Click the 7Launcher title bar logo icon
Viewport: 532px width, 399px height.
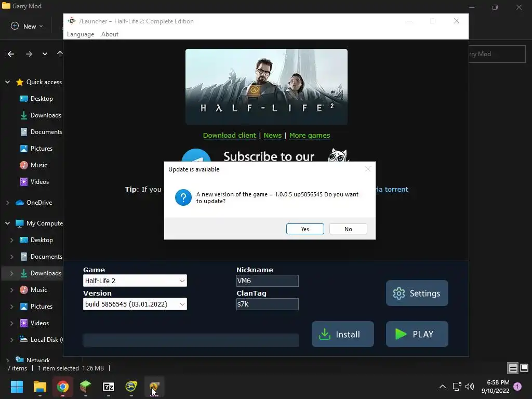[71, 21]
